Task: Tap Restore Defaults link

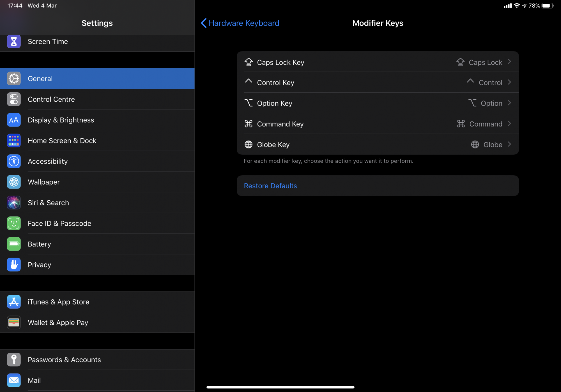Action: (270, 186)
